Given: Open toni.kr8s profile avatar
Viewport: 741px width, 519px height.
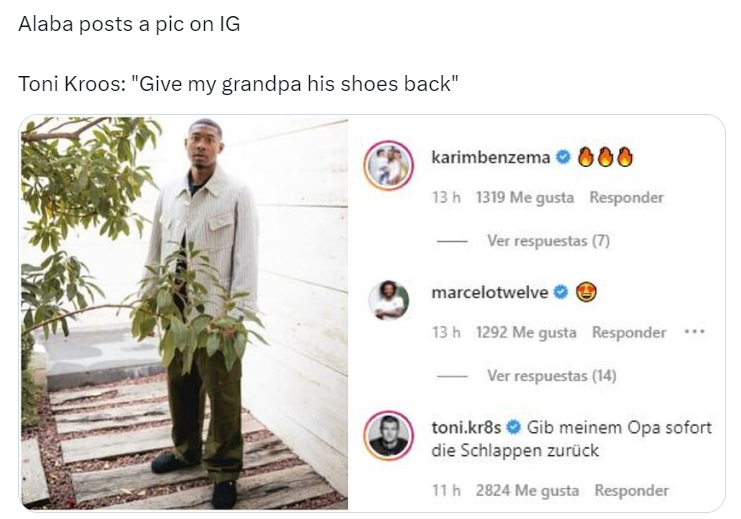Looking at the screenshot, I should (388, 435).
